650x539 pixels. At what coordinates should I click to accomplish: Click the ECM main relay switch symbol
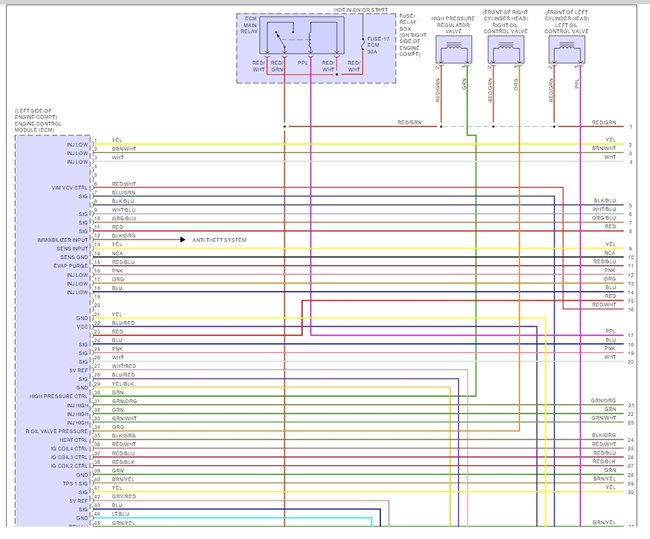[280, 39]
